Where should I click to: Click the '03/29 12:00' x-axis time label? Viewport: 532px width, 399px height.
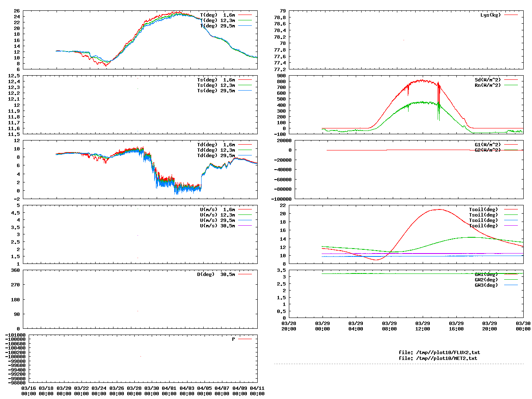point(423,326)
